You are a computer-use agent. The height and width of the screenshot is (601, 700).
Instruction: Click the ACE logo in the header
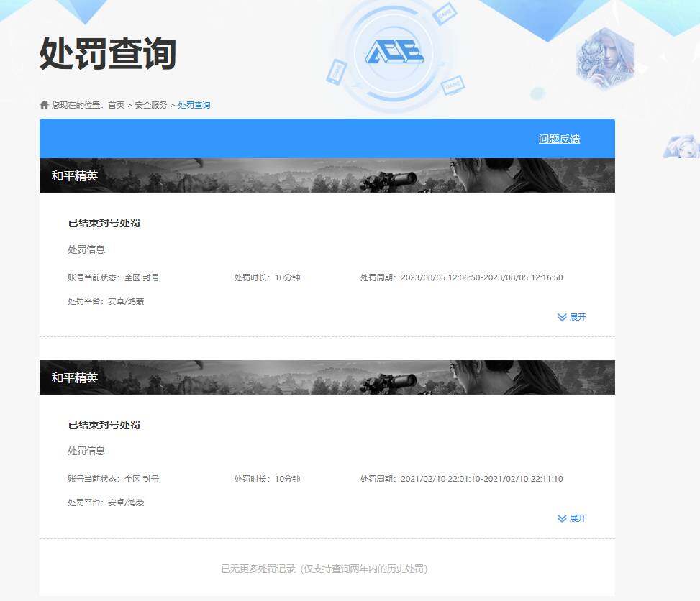click(x=394, y=51)
